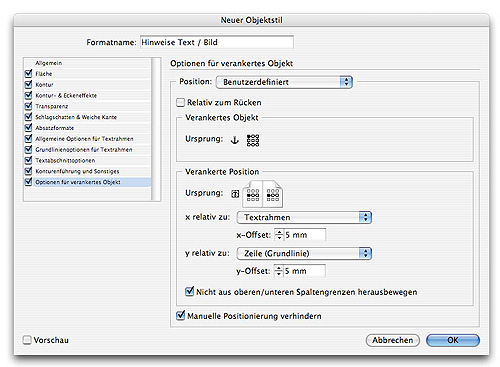
Task: Uncheck the Transparenz category checkbox
Action: [x=29, y=106]
